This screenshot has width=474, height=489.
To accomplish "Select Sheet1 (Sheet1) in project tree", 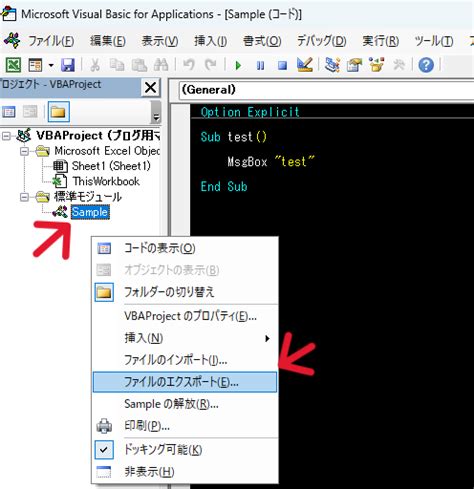I will pyautogui.click(x=111, y=166).
